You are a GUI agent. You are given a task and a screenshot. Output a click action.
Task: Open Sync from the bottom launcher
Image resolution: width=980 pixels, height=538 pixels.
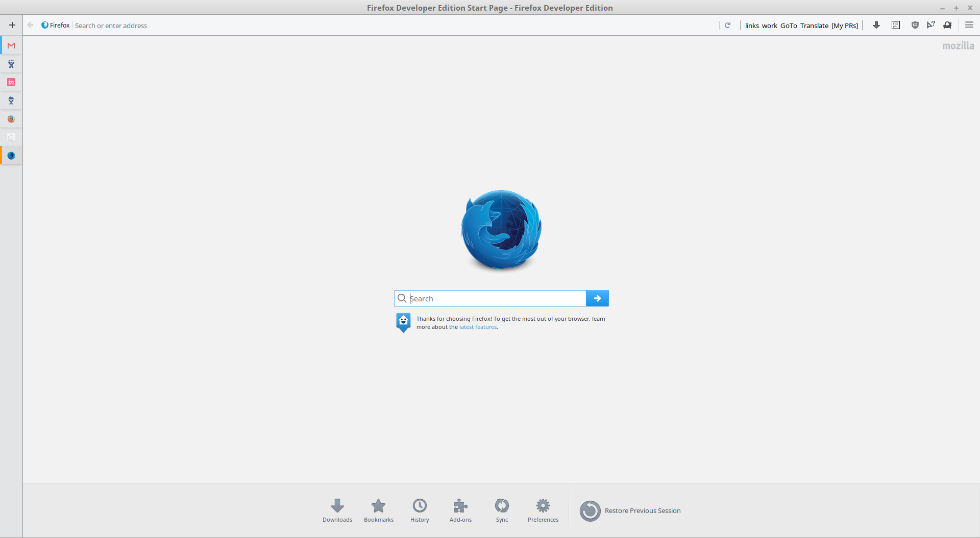tap(502, 510)
